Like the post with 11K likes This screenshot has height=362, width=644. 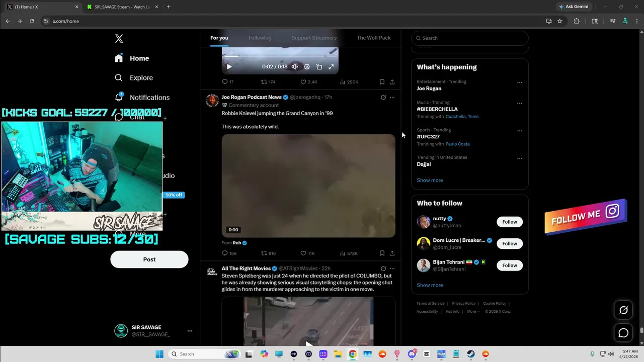pyautogui.click(x=307, y=253)
